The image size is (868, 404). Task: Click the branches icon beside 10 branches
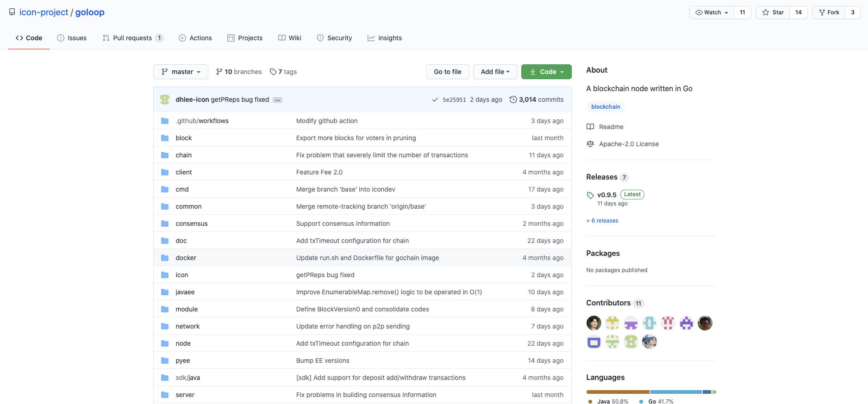[x=219, y=72]
